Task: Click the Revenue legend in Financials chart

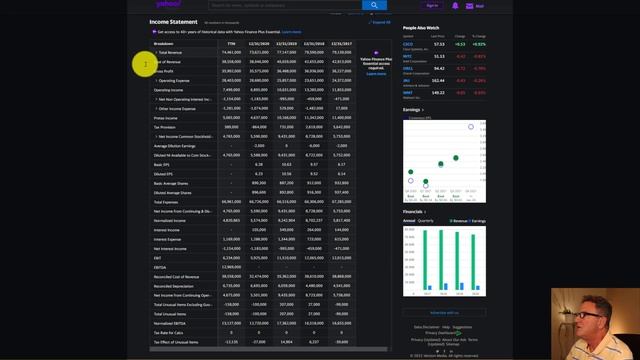Action: point(458,221)
